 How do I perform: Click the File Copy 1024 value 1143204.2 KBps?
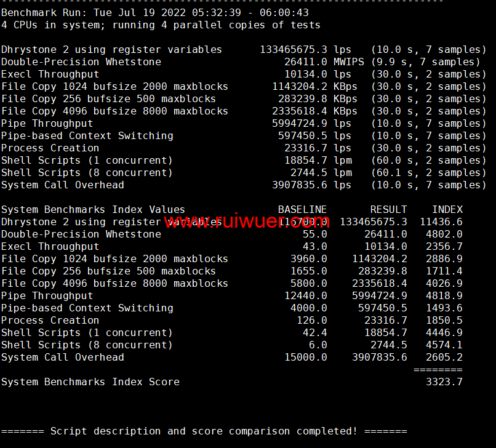click(314, 87)
